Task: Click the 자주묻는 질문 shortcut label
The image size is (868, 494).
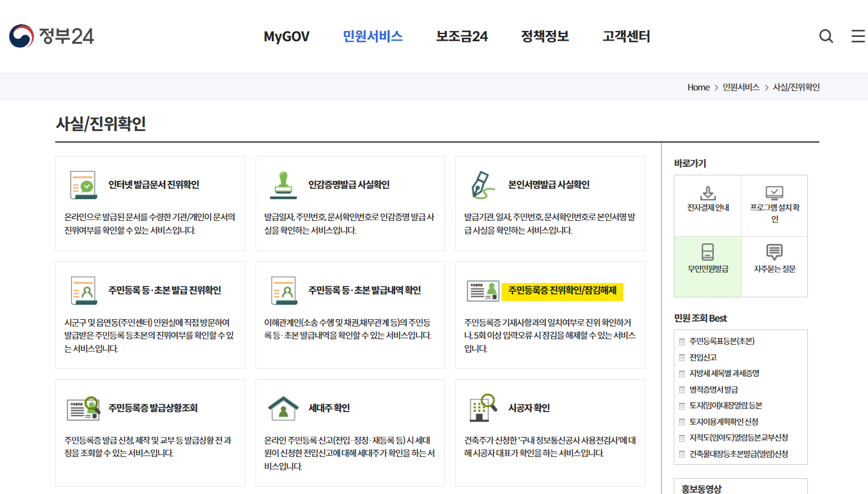Action: (775, 269)
